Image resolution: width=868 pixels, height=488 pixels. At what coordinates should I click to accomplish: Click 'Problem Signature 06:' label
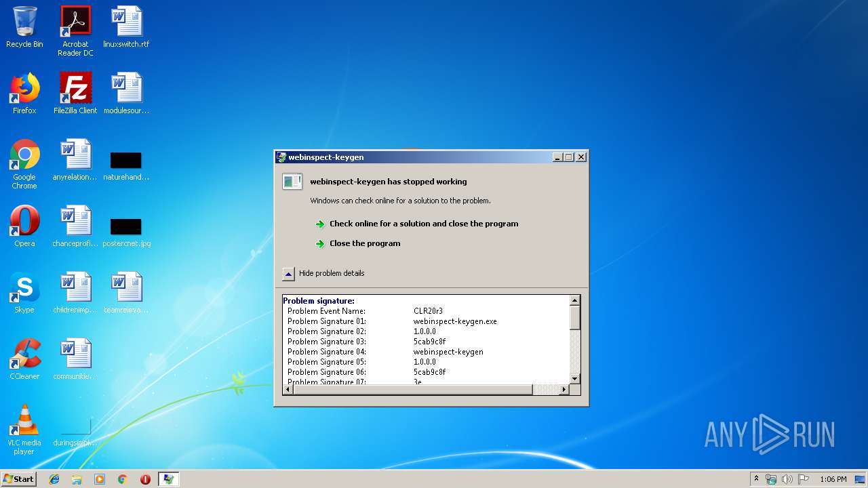coord(327,372)
